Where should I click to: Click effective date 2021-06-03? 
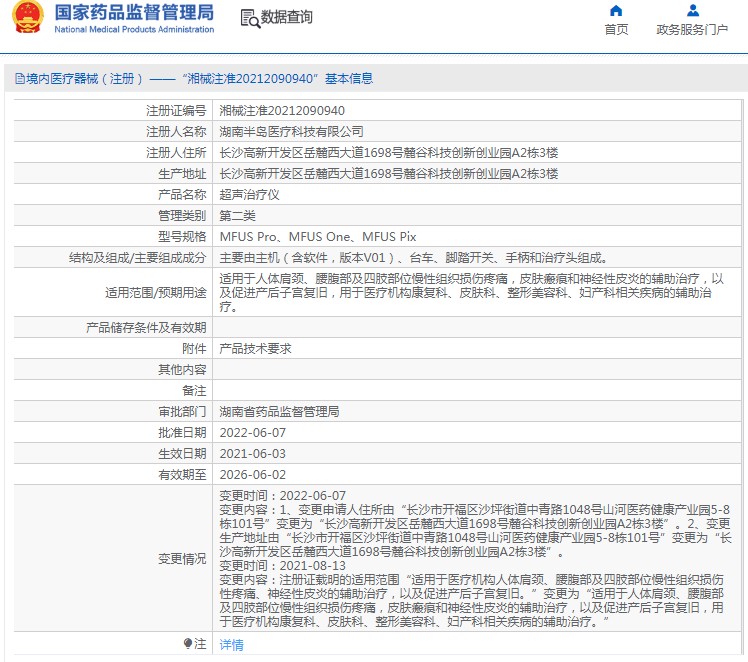pyautogui.click(x=253, y=454)
